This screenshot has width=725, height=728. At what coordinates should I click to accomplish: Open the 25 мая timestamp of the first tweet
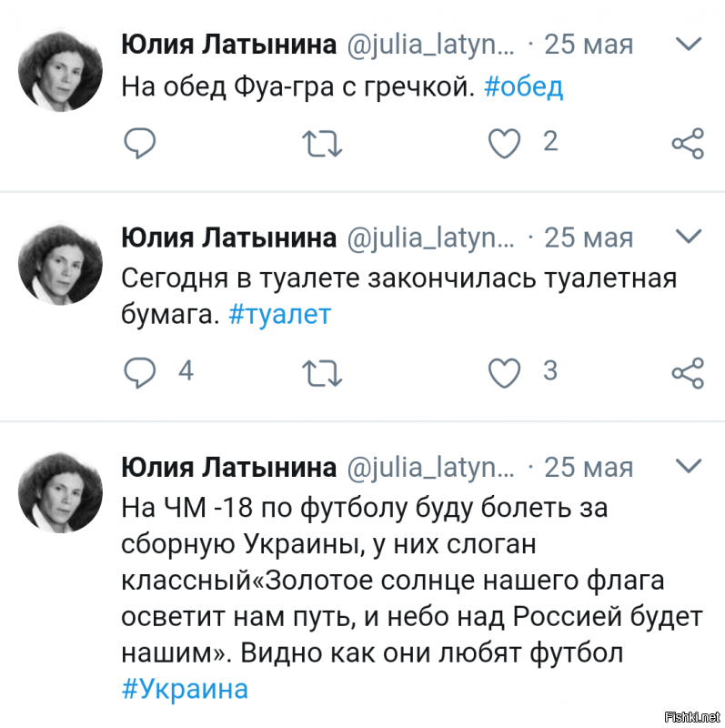[588, 42]
